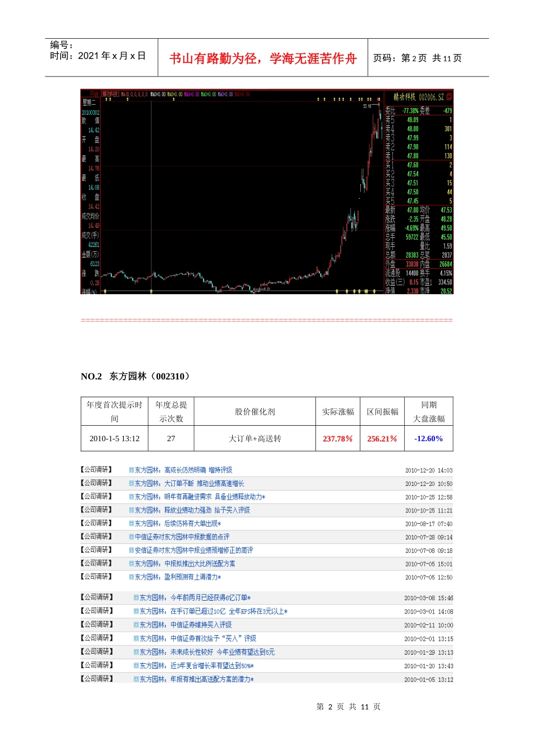Select header text 页码：第2页 共11页
The image size is (534, 756).
coord(418,58)
